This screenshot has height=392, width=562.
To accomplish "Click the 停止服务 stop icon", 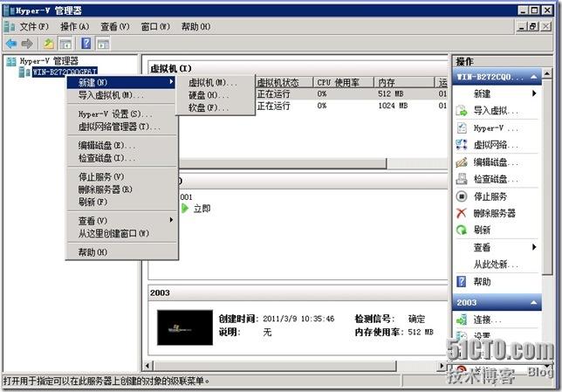I will coord(462,196).
